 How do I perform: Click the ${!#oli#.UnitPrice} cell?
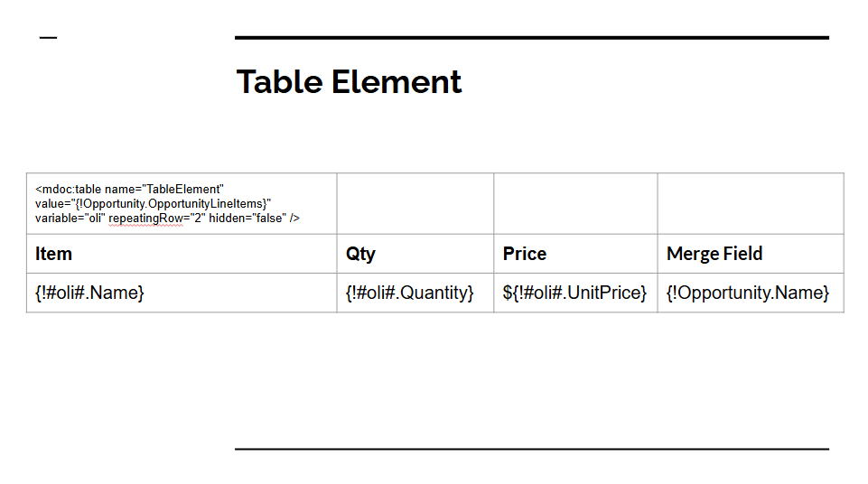tap(574, 293)
